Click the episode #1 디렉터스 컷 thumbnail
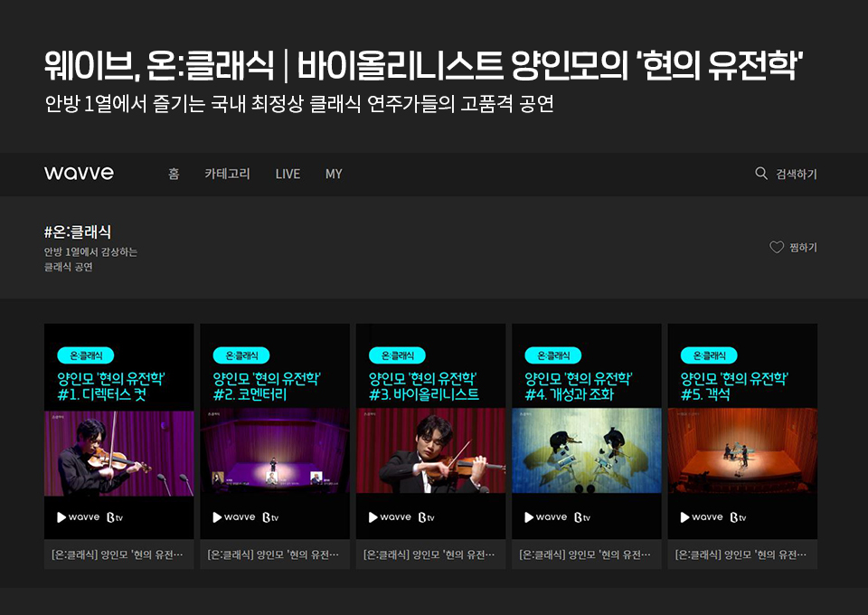This screenshot has height=615, width=868. click(118, 454)
